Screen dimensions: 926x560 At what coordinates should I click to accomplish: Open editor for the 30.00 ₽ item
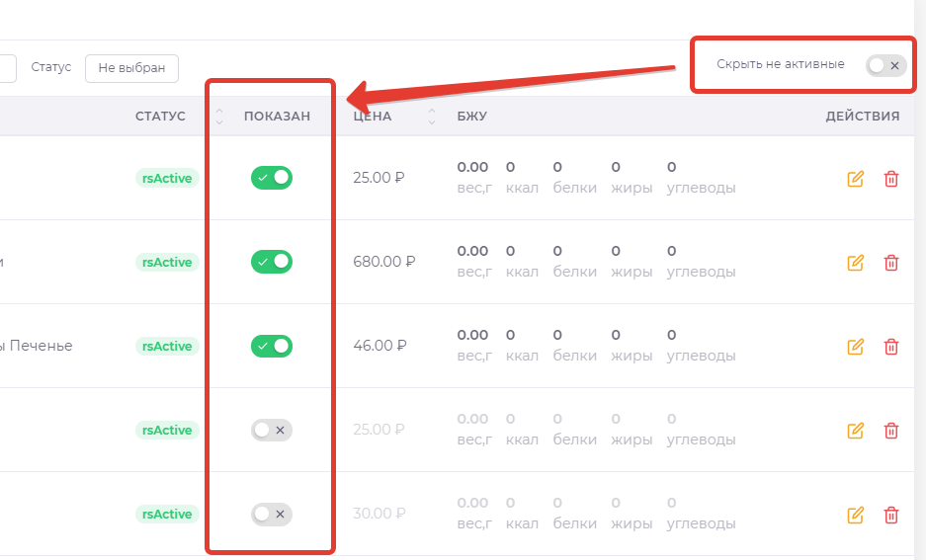pyautogui.click(x=856, y=515)
